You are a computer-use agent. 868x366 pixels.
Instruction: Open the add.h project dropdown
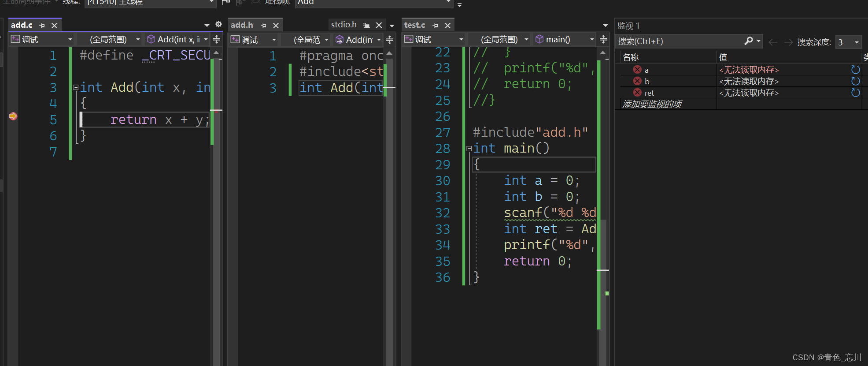(254, 40)
